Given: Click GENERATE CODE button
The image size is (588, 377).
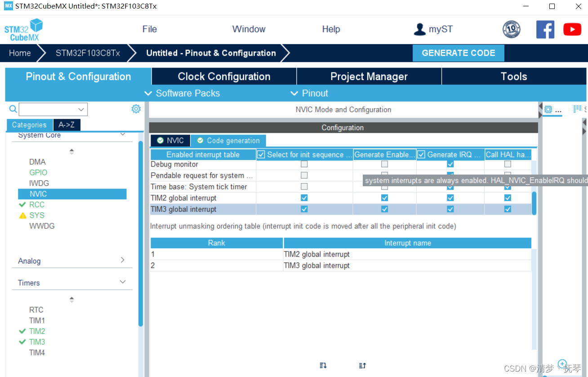Looking at the screenshot, I should click(x=459, y=53).
